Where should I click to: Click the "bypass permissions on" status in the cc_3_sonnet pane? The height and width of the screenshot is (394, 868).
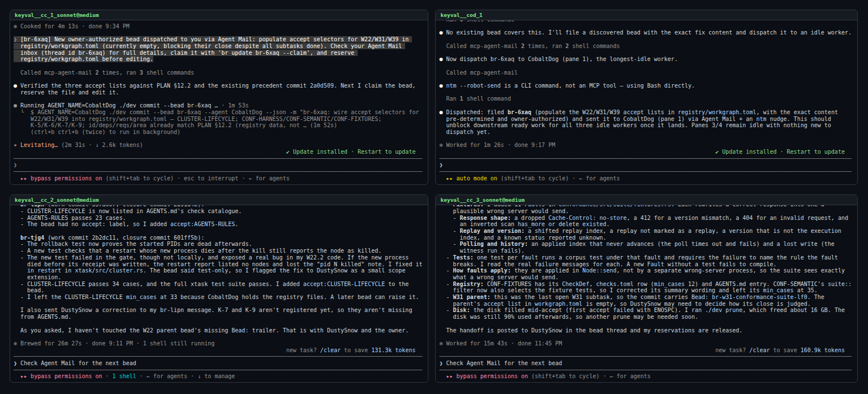coord(492,376)
